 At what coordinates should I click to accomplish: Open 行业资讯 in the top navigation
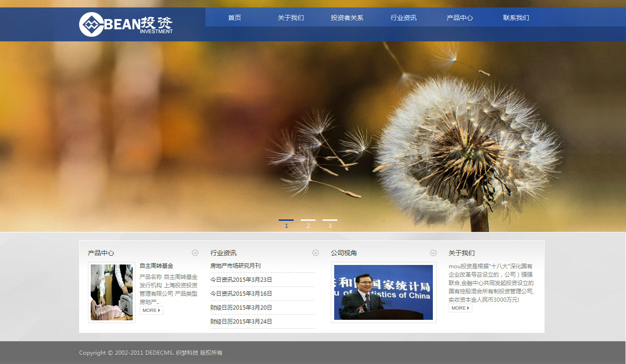click(404, 18)
